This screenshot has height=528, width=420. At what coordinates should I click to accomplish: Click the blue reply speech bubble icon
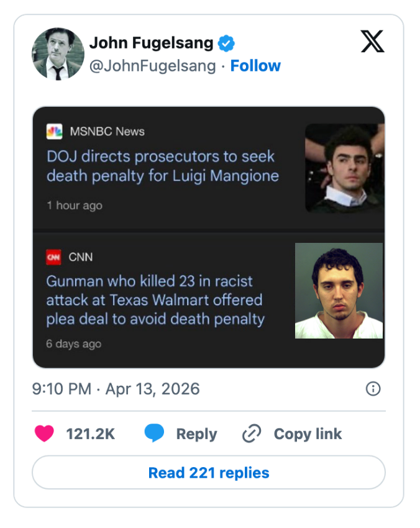[154, 434]
